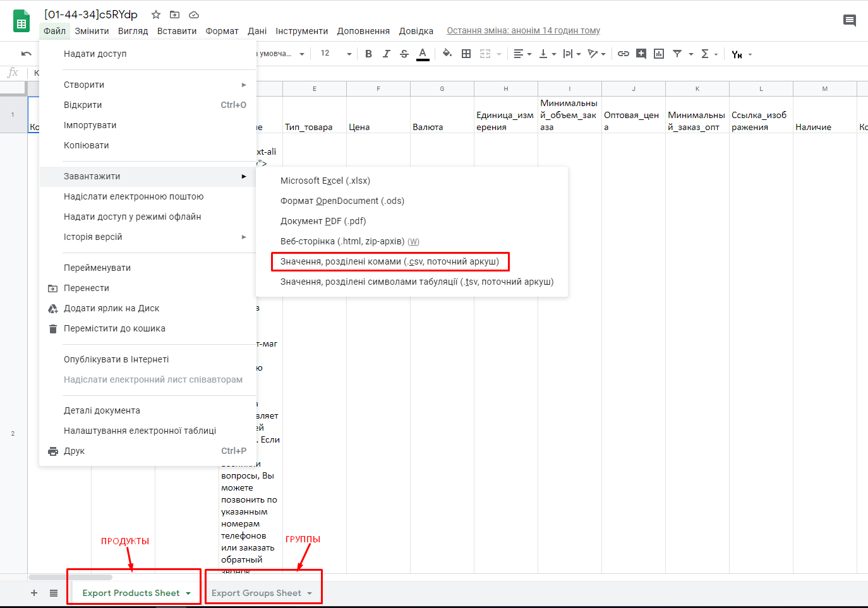Open the Змінити menu
The image size is (868, 608).
click(92, 31)
